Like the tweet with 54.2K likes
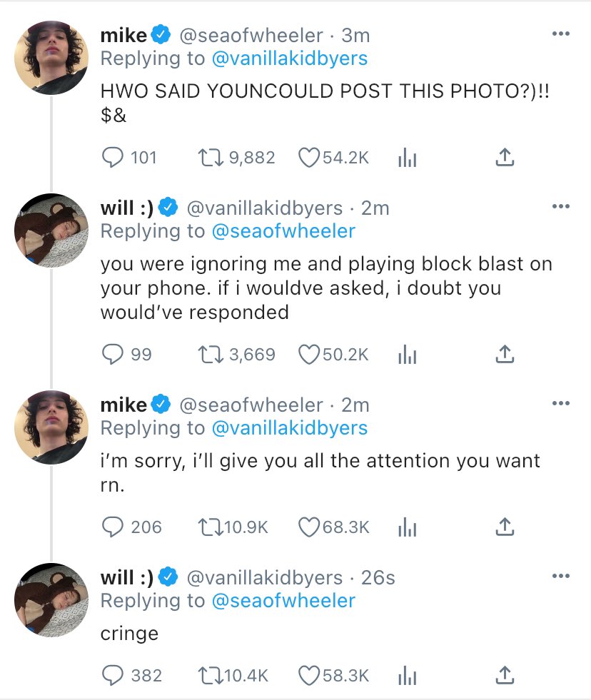 pos(309,158)
